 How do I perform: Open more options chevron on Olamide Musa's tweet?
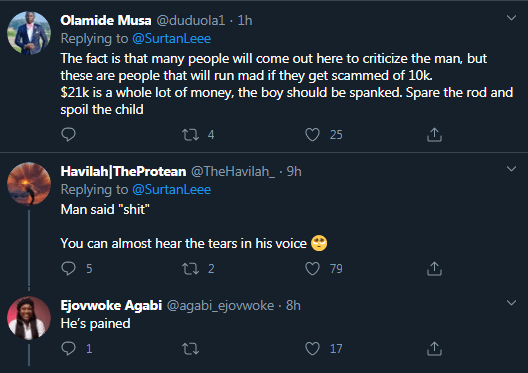(x=511, y=18)
